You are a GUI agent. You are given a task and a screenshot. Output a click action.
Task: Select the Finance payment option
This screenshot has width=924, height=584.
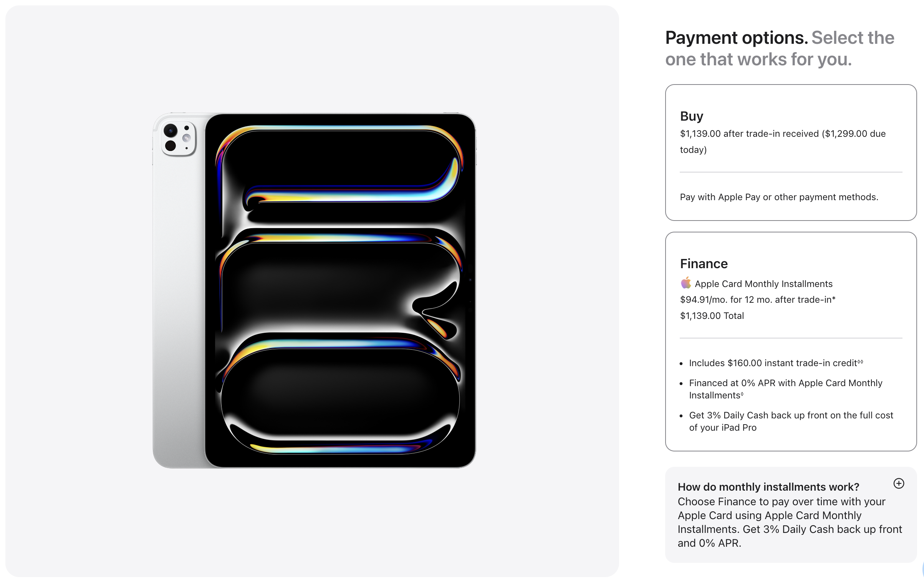791,342
